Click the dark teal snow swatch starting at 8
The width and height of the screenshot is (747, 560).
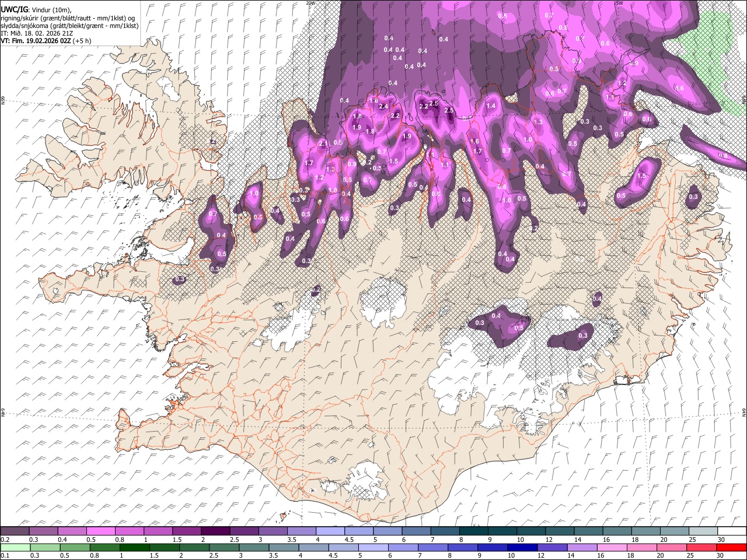pyautogui.click(x=474, y=531)
